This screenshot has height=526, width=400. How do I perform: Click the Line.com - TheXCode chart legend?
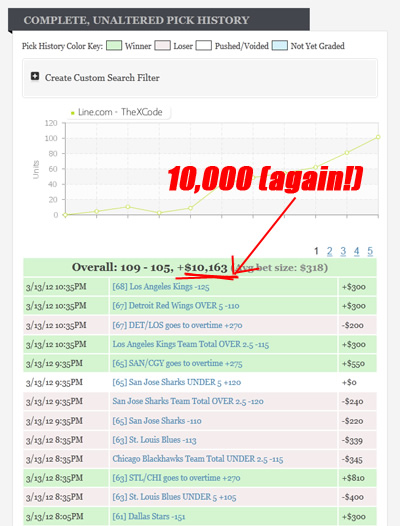[x=117, y=112]
